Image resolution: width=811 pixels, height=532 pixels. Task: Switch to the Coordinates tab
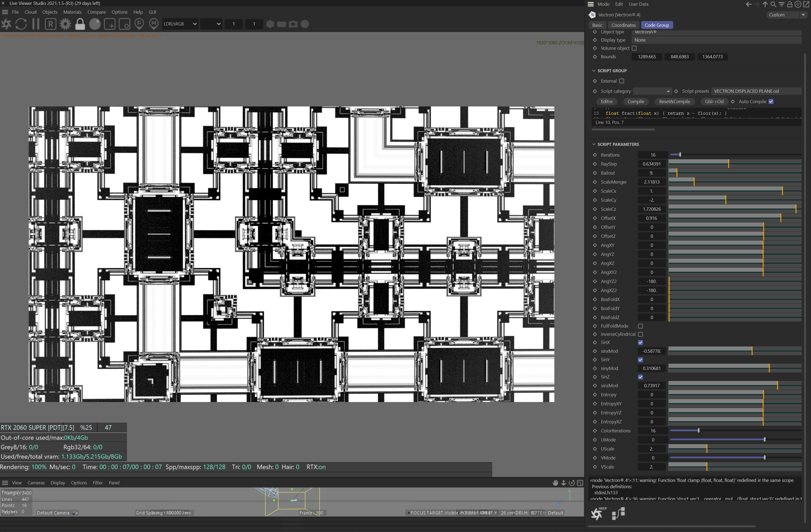click(x=623, y=25)
